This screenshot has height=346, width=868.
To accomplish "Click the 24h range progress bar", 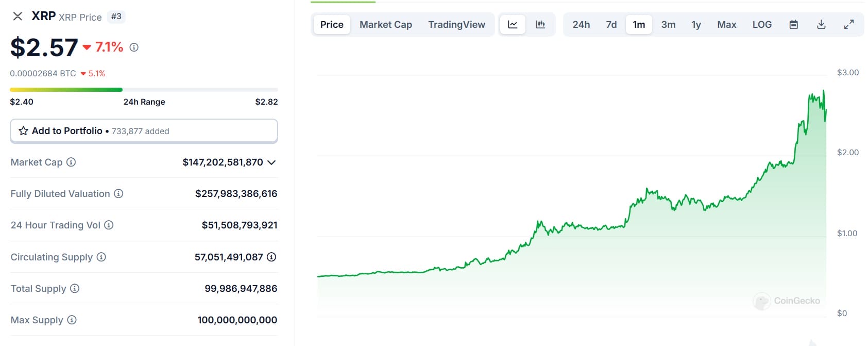I will tap(144, 90).
